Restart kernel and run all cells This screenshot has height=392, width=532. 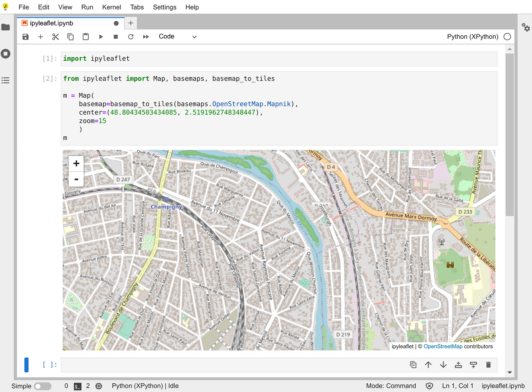146,37
